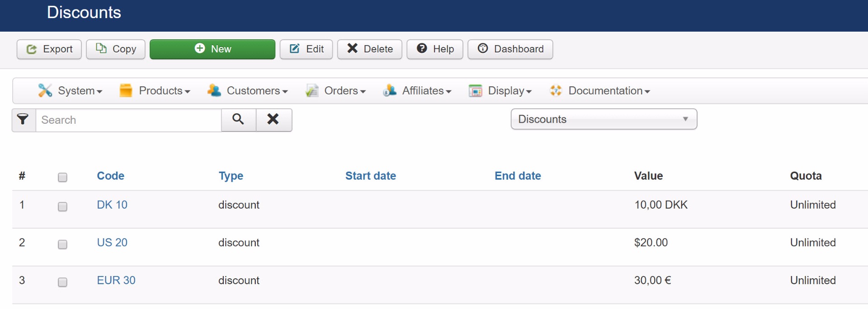Click the magnifying glass search icon
Viewport: 868px width, 309px height.
pos(238,120)
